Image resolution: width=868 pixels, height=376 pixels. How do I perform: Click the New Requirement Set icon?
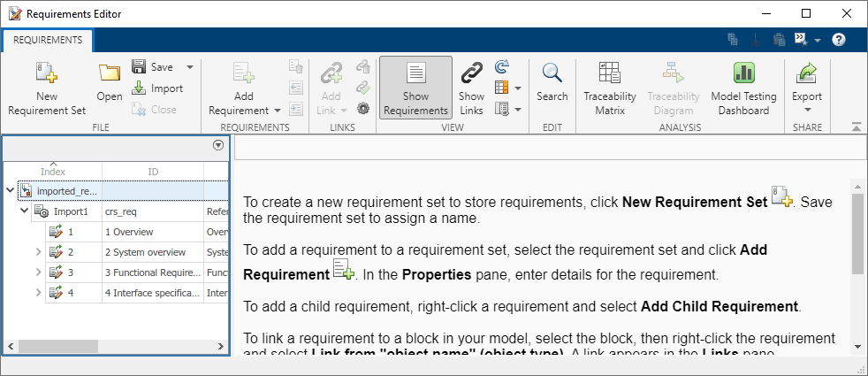[x=47, y=73]
